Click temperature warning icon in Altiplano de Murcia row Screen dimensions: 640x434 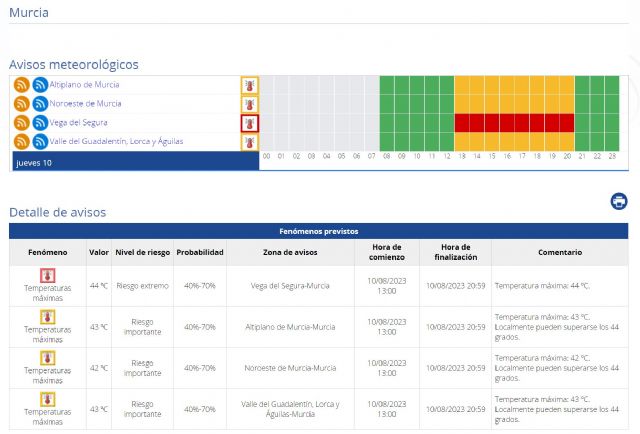(x=249, y=85)
